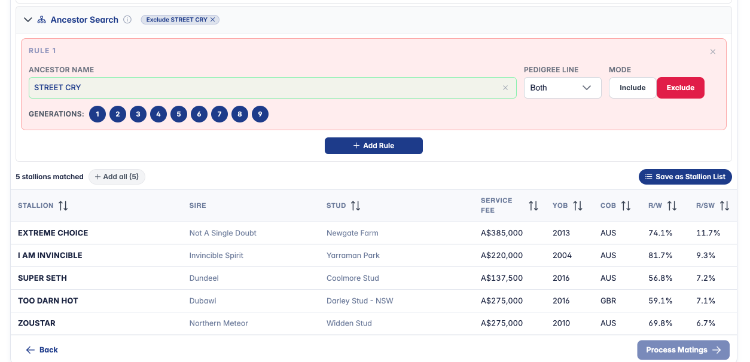This screenshot has height=362, width=750.
Task: Go Back to previous step
Action: click(42, 350)
